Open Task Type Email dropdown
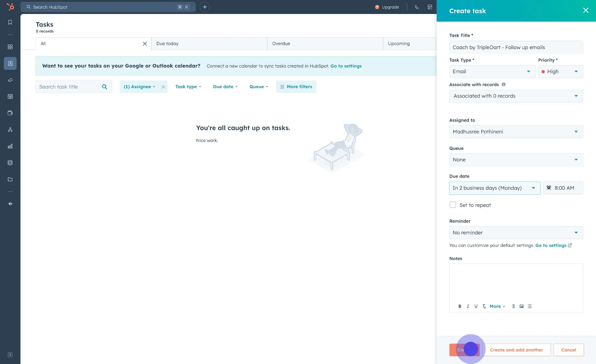This screenshot has height=364, width=596. (492, 71)
